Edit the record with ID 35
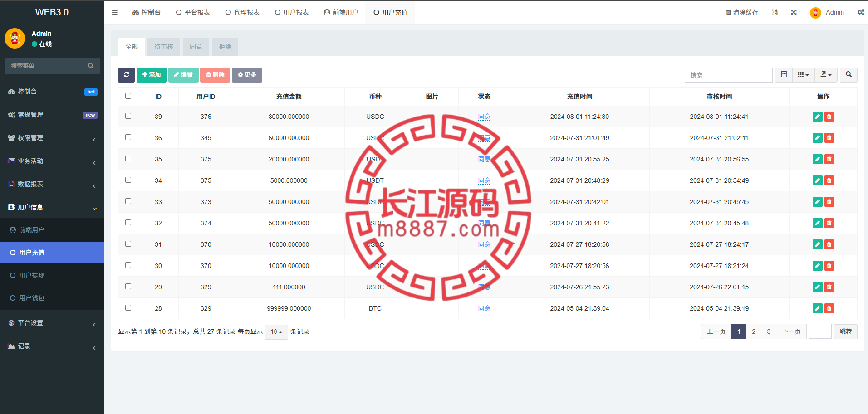868x414 pixels. pyautogui.click(x=817, y=159)
